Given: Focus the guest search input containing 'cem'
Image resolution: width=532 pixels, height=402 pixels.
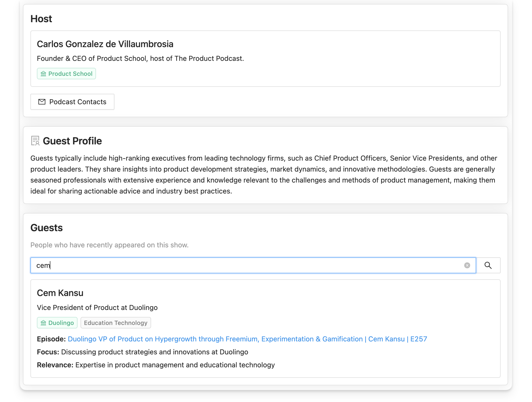Looking at the screenshot, I should coord(253,265).
